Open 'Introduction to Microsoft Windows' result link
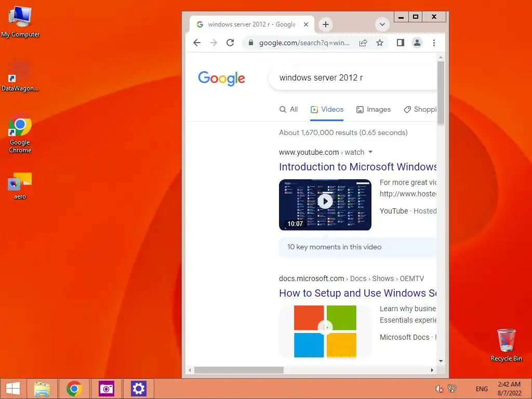 click(x=357, y=167)
